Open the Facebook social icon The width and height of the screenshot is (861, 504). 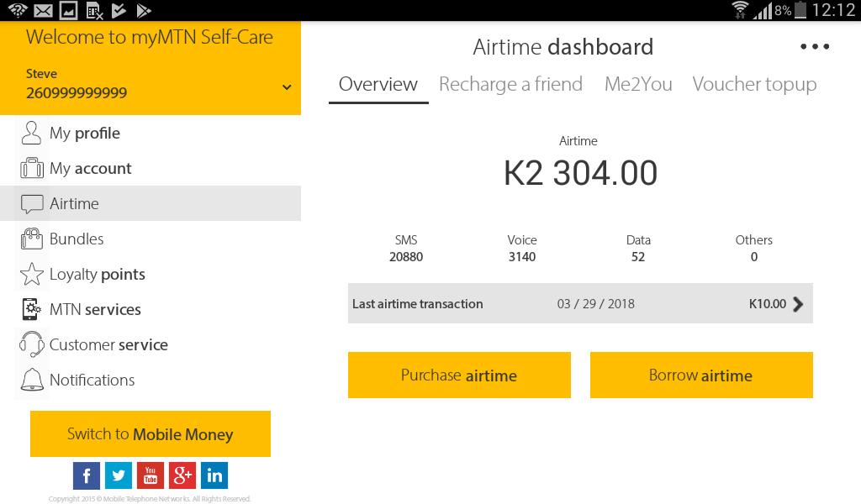tap(87, 475)
